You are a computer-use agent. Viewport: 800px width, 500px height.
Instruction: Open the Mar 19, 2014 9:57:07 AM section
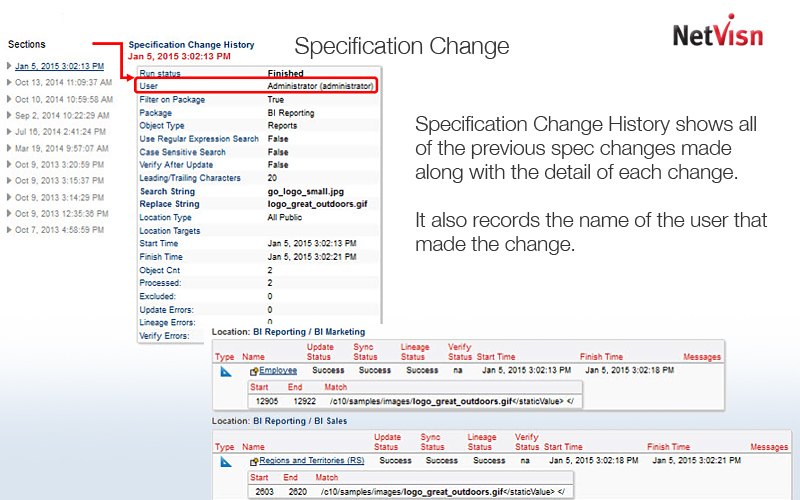(x=62, y=148)
